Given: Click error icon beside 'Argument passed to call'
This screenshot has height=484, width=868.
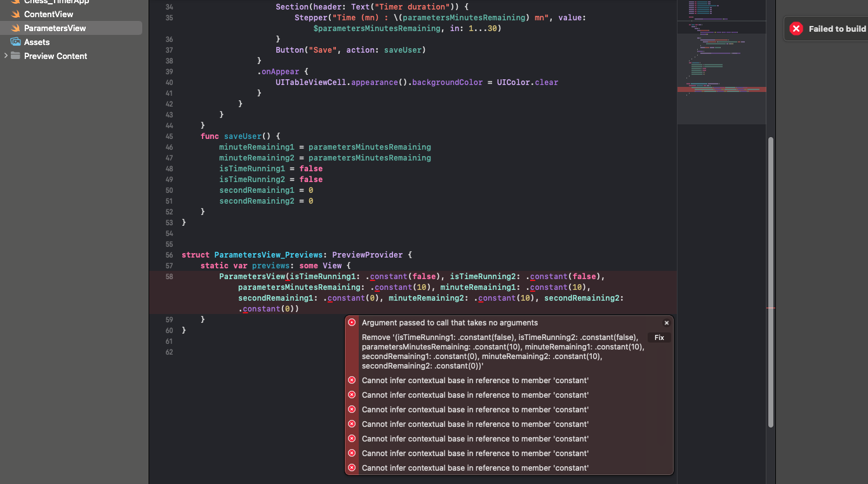Looking at the screenshot, I should point(352,322).
